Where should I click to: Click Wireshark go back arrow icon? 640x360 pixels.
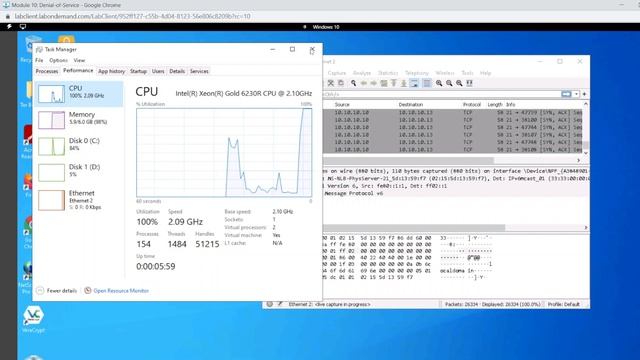(x=364, y=83)
